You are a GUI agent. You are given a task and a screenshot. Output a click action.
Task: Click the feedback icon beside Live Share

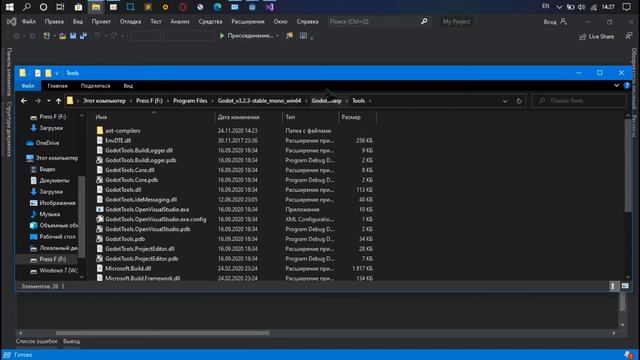click(629, 36)
